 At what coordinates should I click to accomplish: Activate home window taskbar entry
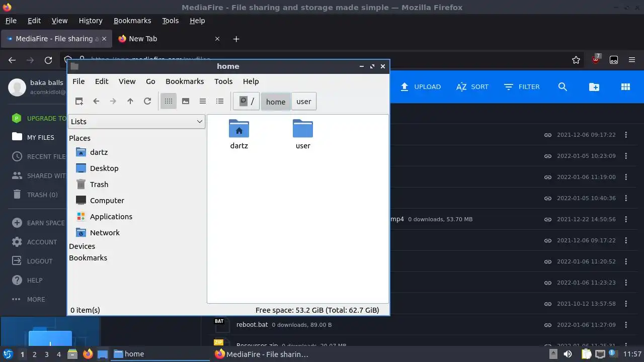click(x=160, y=354)
